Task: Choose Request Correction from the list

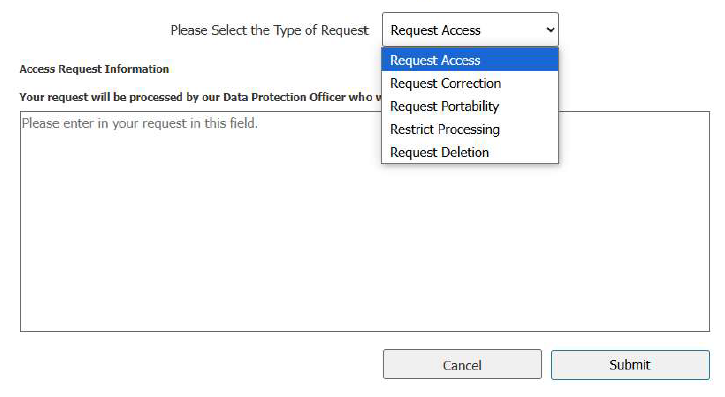Action: [470, 83]
